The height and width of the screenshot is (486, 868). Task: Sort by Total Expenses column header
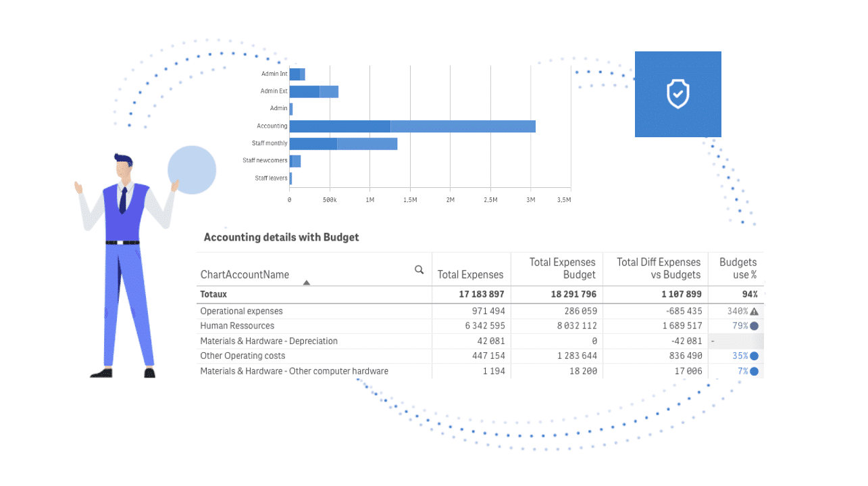[470, 274]
